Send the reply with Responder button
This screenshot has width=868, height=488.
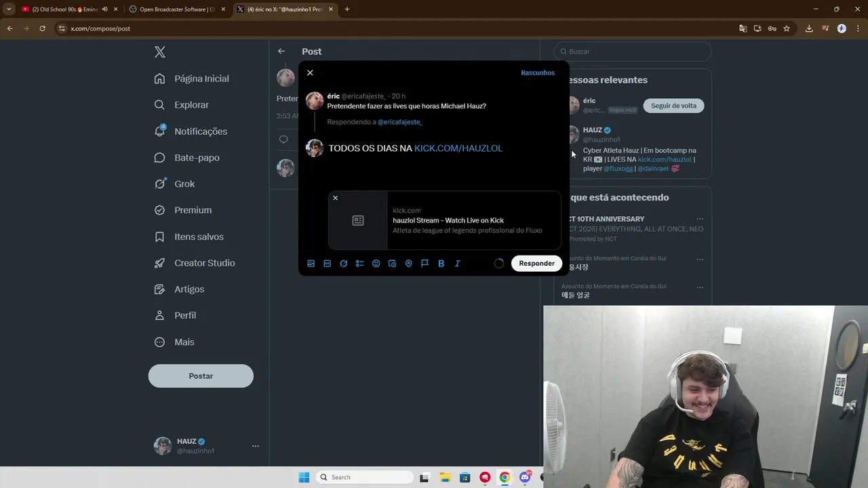coord(536,264)
